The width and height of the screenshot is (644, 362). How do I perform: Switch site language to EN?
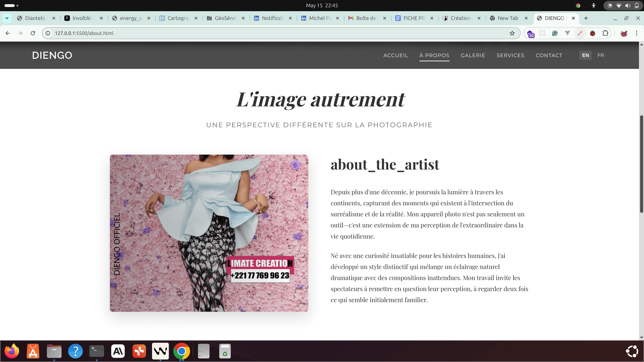[x=585, y=55]
